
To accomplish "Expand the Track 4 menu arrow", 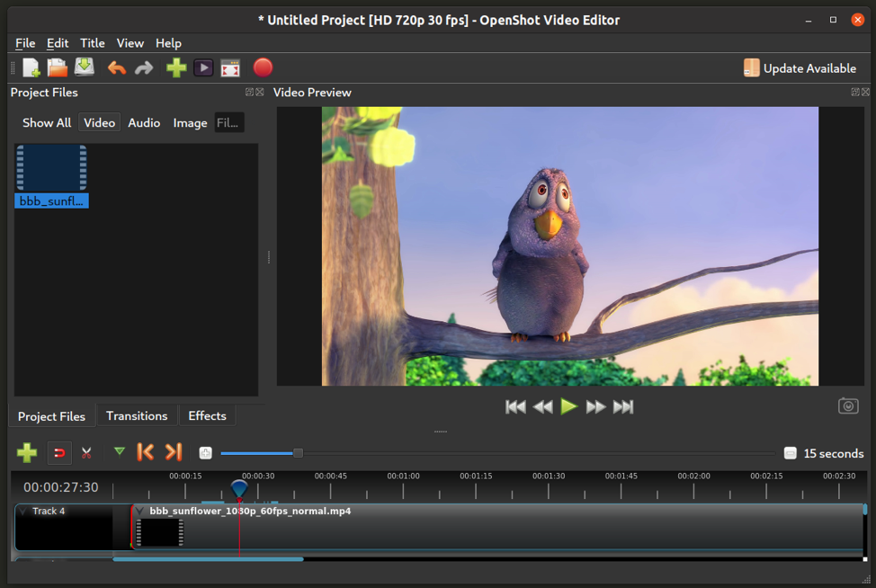I will [x=23, y=512].
